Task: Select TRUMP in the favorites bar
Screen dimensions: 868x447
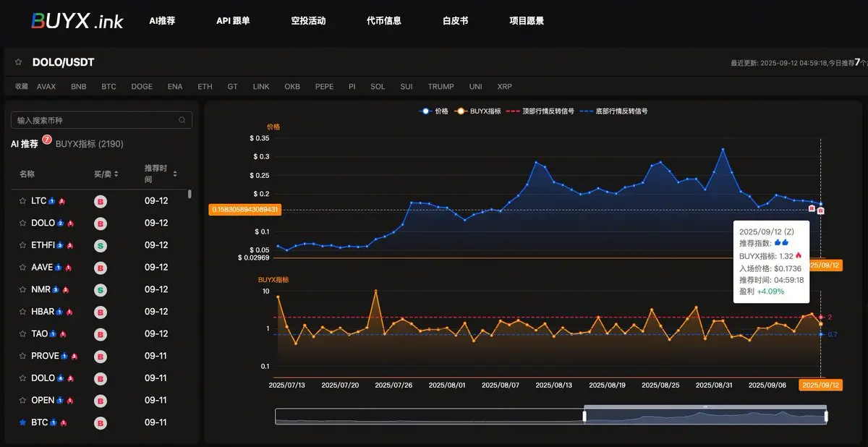Action: tap(441, 86)
